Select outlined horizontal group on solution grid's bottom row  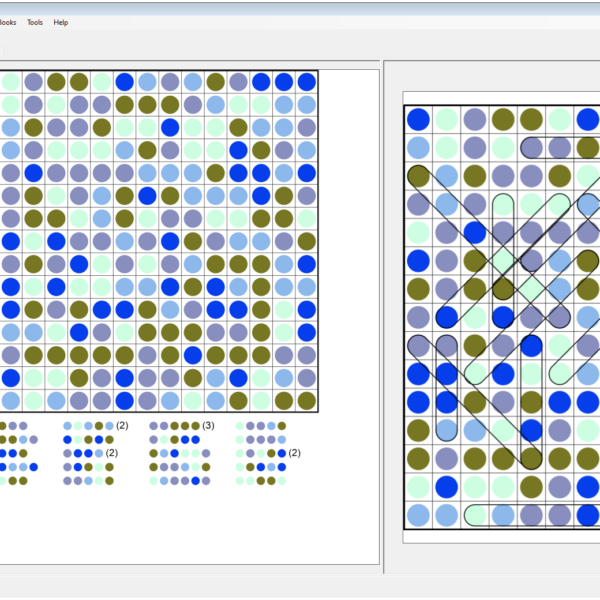[530, 515]
